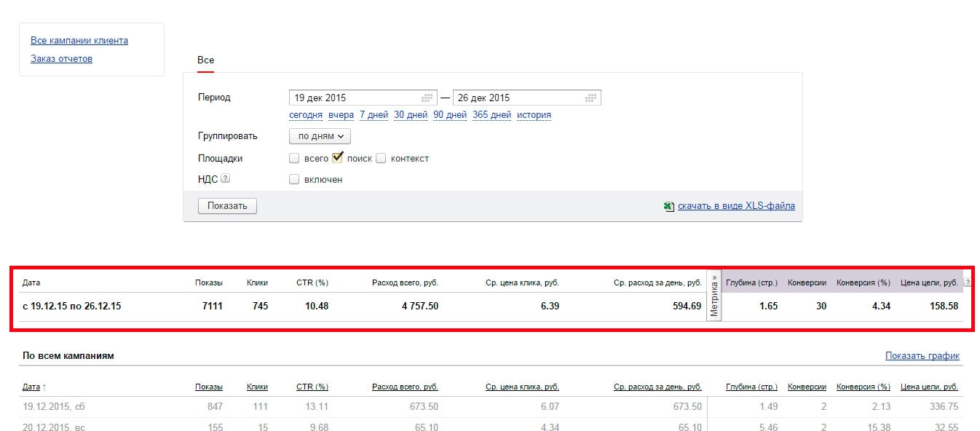
Task: Select summary CTR value '10.48'
Action: (317, 307)
